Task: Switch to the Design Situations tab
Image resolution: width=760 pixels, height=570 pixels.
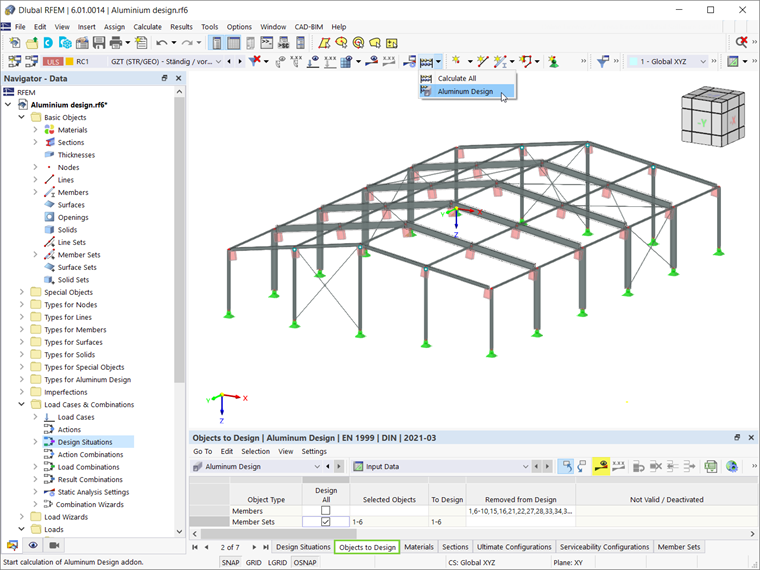Action: [303, 547]
